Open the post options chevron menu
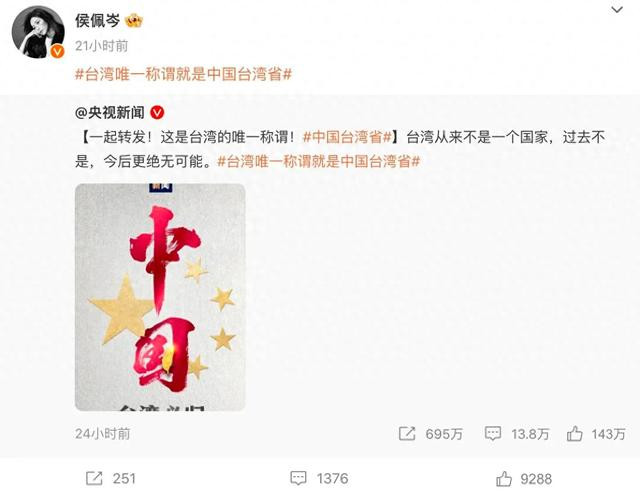640x491 pixels. [617, 9]
